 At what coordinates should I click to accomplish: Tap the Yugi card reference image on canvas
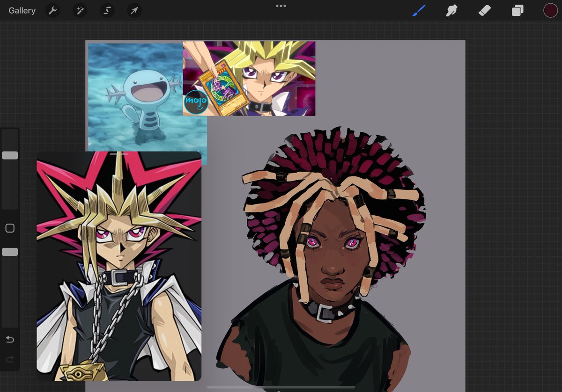pyautogui.click(x=249, y=78)
